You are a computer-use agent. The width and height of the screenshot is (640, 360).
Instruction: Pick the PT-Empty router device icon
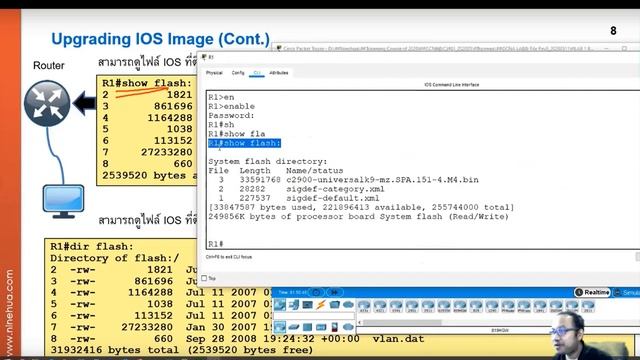coord(524,306)
